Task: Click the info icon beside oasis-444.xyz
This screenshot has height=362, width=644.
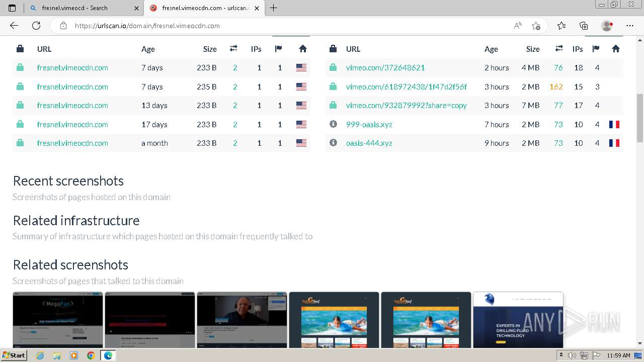Action: [x=333, y=143]
